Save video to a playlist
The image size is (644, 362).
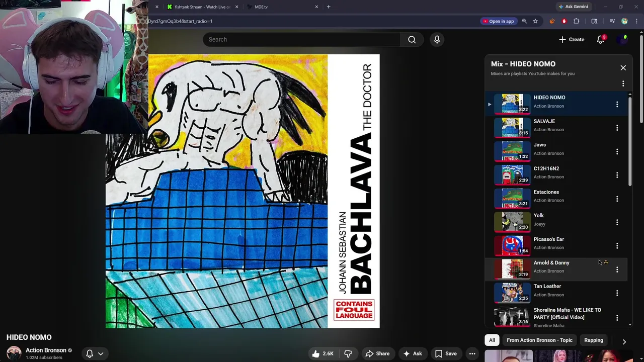446,353
